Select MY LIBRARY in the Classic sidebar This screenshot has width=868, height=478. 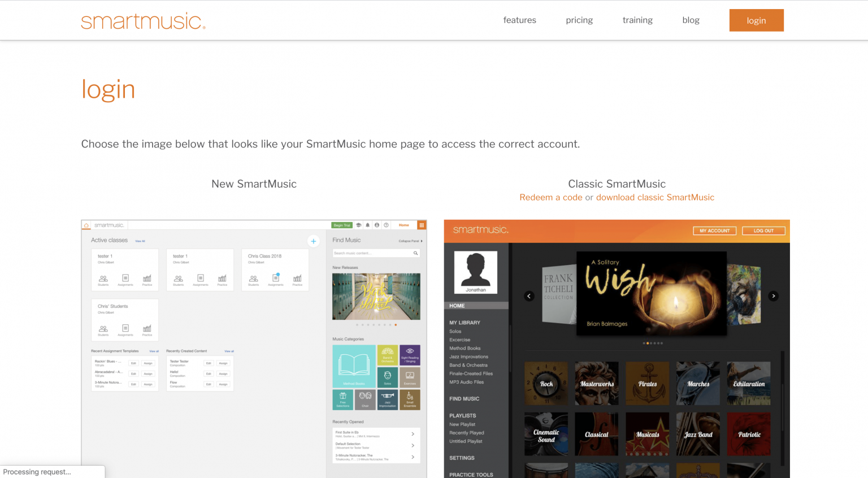click(x=465, y=323)
